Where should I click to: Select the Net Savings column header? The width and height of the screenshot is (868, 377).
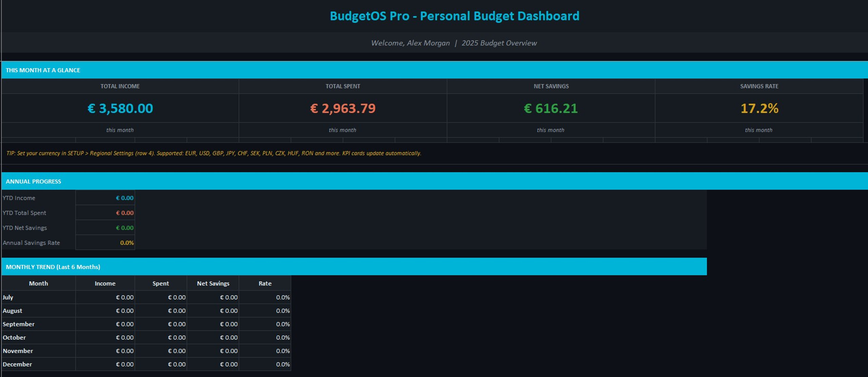point(213,283)
